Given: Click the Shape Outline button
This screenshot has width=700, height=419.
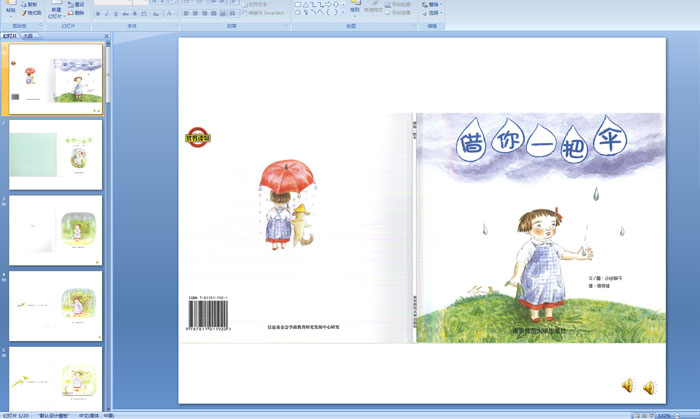Looking at the screenshot, I should [x=400, y=4].
